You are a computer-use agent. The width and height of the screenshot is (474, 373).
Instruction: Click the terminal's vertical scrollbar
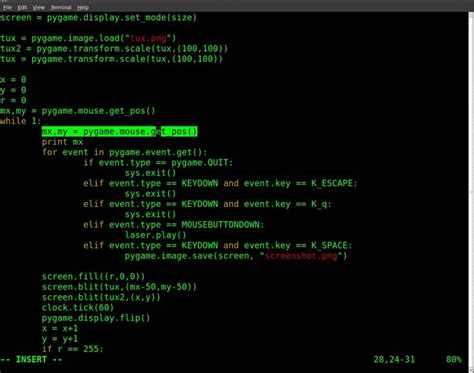point(471,192)
